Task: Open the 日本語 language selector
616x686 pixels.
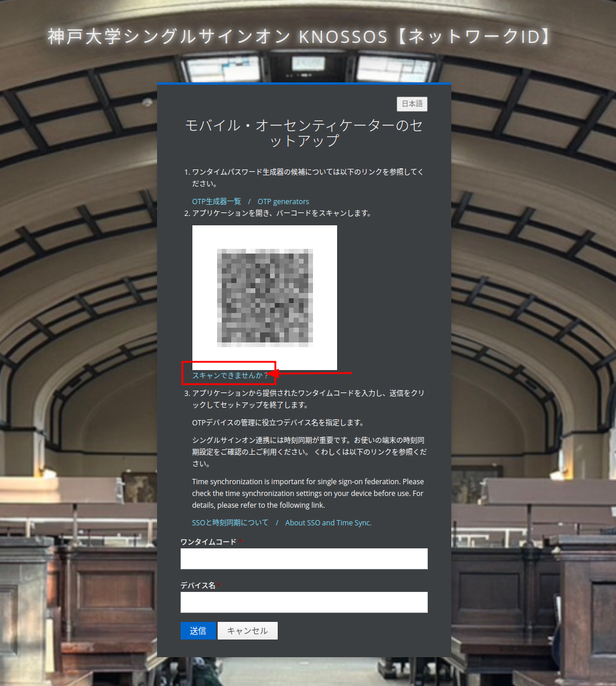Action: [412, 104]
